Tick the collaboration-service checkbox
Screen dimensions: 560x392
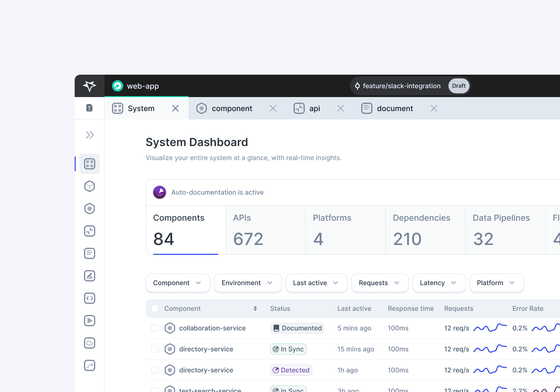(x=155, y=328)
